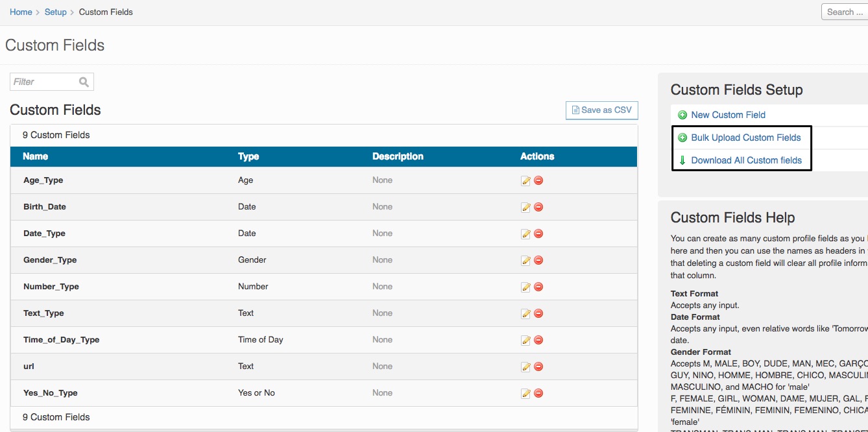Screen dimensions: 868x432
Task: Click the Filter input field
Action: pos(52,82)
